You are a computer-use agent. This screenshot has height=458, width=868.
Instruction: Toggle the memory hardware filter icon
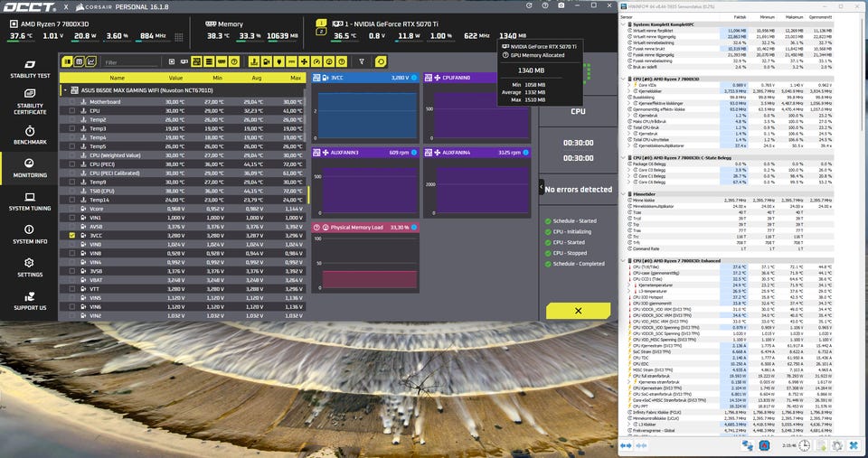tap(222, 61)
